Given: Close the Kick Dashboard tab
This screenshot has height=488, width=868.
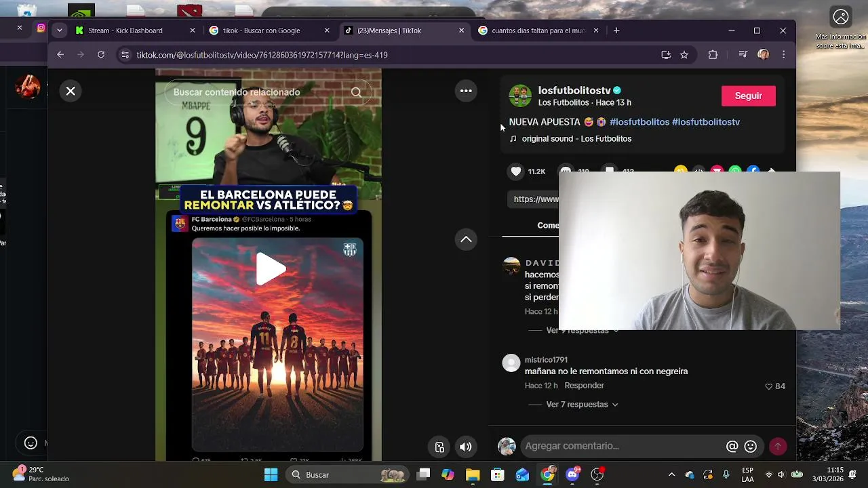Looking at the screenshot, I should (x=193, y=30).
